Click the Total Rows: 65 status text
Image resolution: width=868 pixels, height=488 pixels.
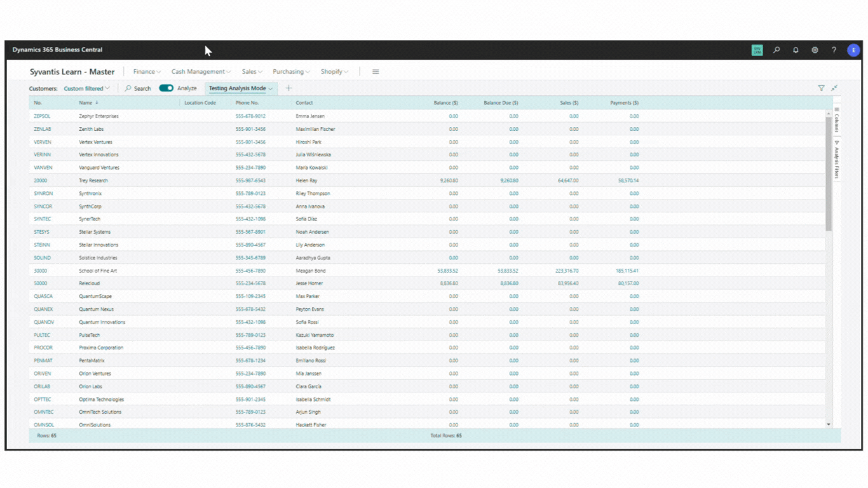coord(446,436)
